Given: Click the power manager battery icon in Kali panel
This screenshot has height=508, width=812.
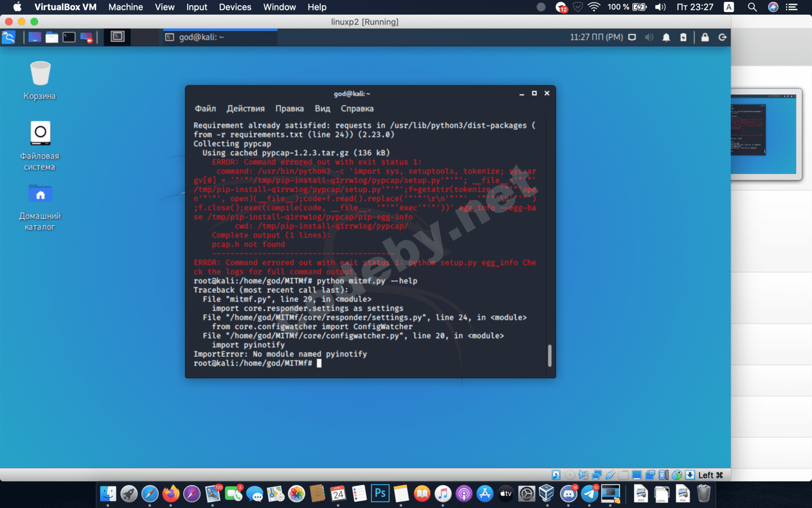Looking at the screenshot, I should coord(684,37).
